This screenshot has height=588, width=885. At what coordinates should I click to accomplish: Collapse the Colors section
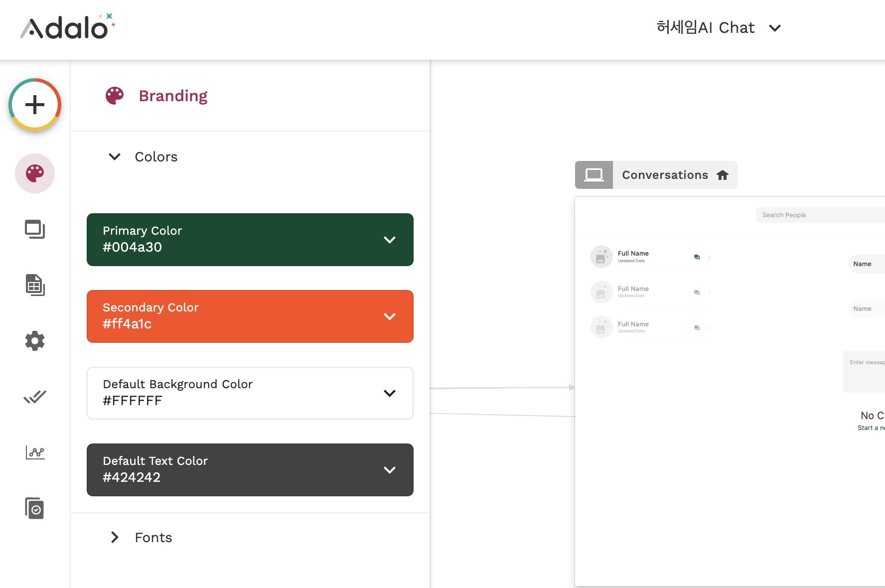(x=115, y=157)
